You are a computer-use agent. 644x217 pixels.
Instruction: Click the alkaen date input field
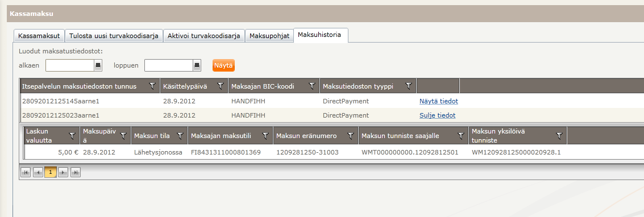click(70, 65)
